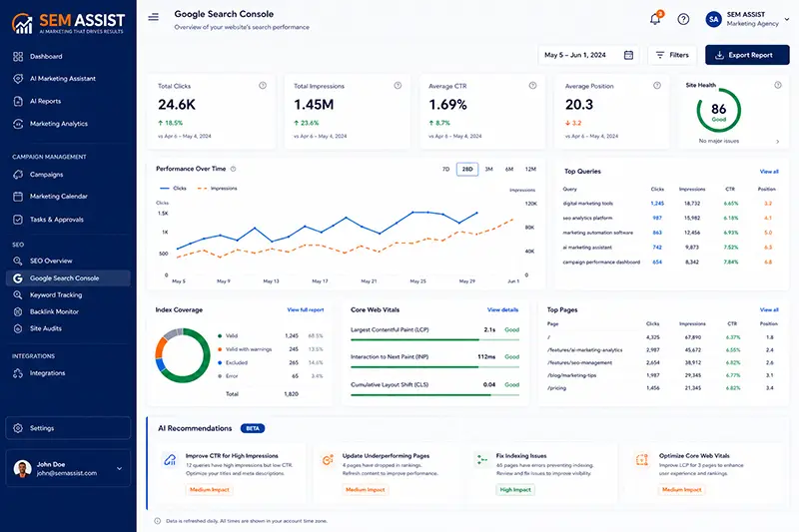Click the Optimize Core Web Vitals icon
Viewport: 799px width, 532px height.
(641, 460)
